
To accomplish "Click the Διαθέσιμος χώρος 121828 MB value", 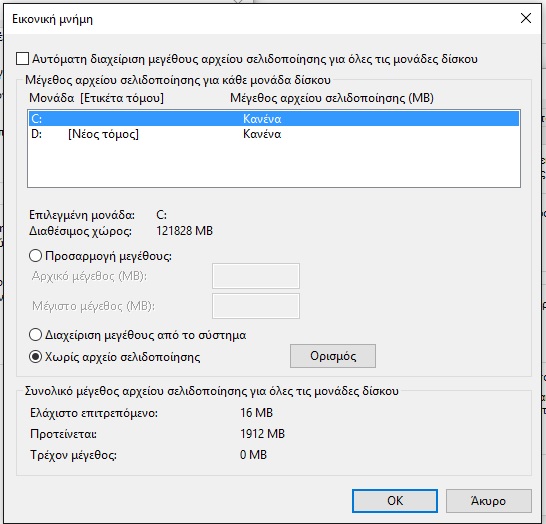I will pyautogui.click(x=184, y=230).
